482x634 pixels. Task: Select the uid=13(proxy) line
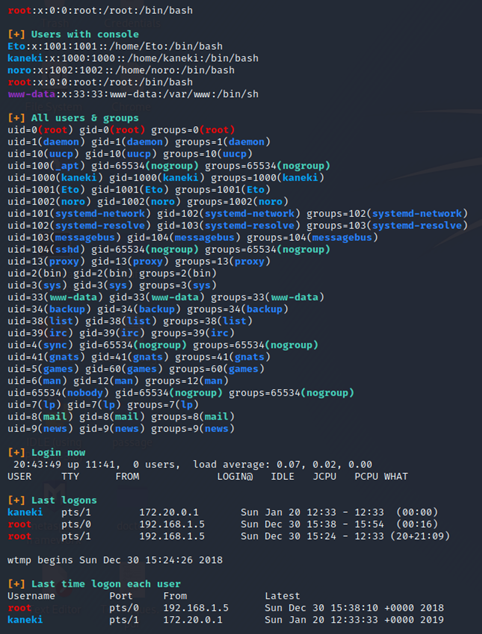[x=139, y=261]
